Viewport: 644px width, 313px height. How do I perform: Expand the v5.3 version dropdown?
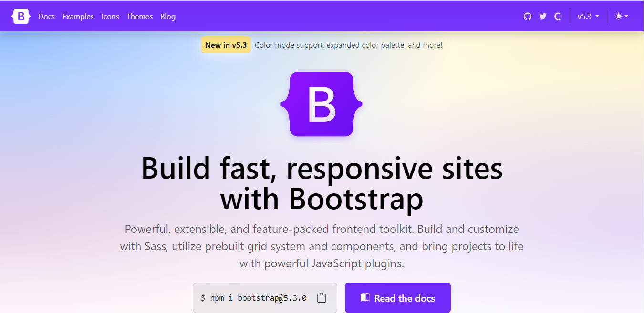[588, 16]
